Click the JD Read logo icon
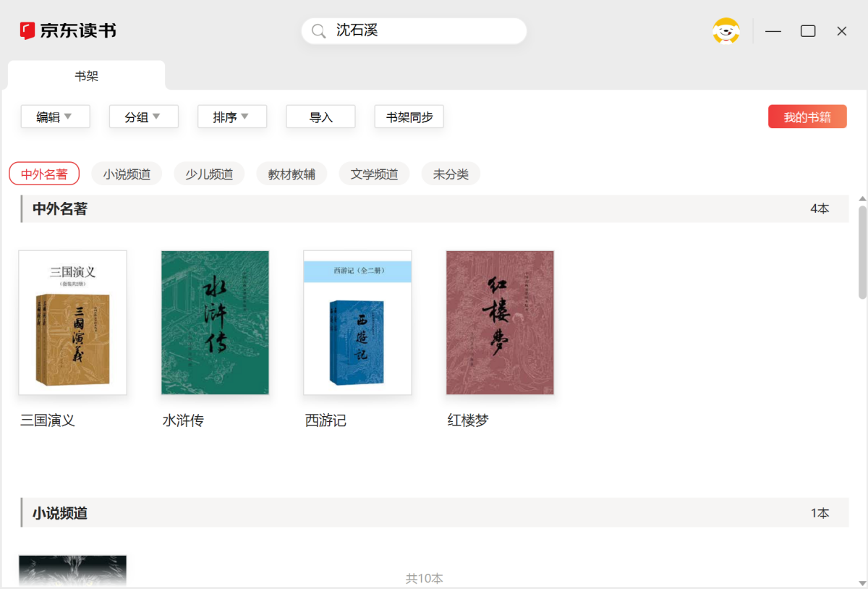Viewport: 868px width, 589px height. click(27, 31)
